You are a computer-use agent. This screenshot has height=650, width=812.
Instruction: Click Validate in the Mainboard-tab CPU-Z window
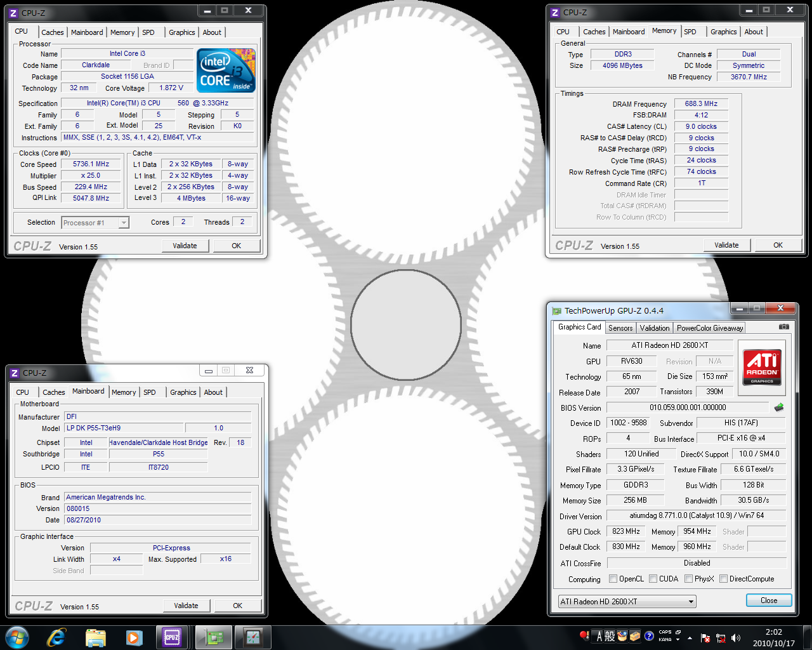pyautogui.click(x=186, y=606)
